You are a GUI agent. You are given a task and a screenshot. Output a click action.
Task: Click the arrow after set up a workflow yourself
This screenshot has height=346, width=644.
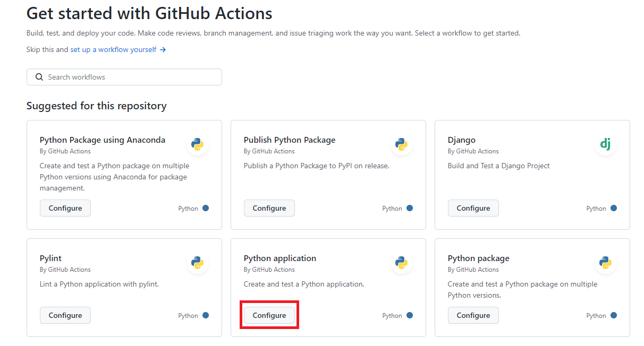[163, 49]
